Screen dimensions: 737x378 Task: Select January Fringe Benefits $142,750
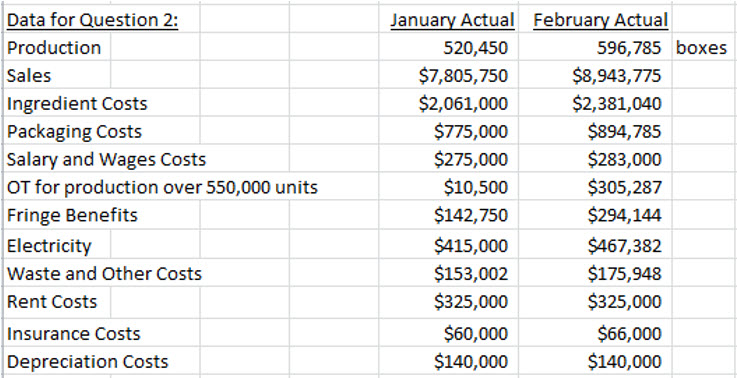(x=471, y=215)
